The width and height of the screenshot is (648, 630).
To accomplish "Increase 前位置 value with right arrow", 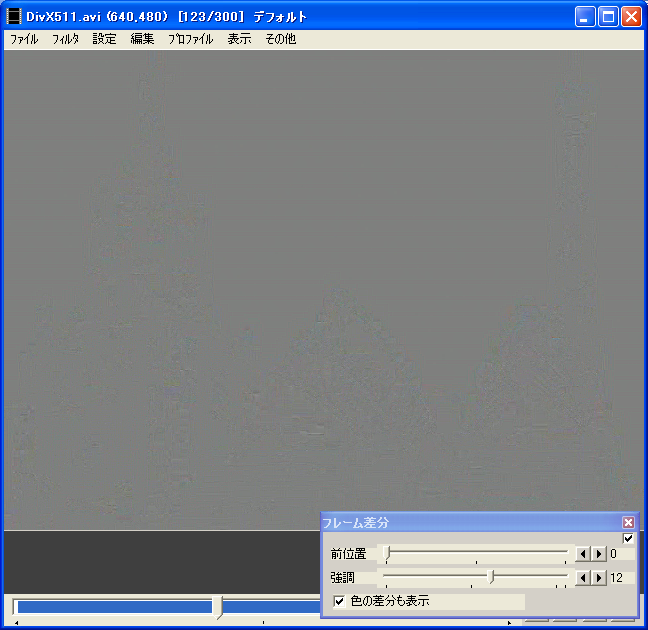I will (598, 553).
